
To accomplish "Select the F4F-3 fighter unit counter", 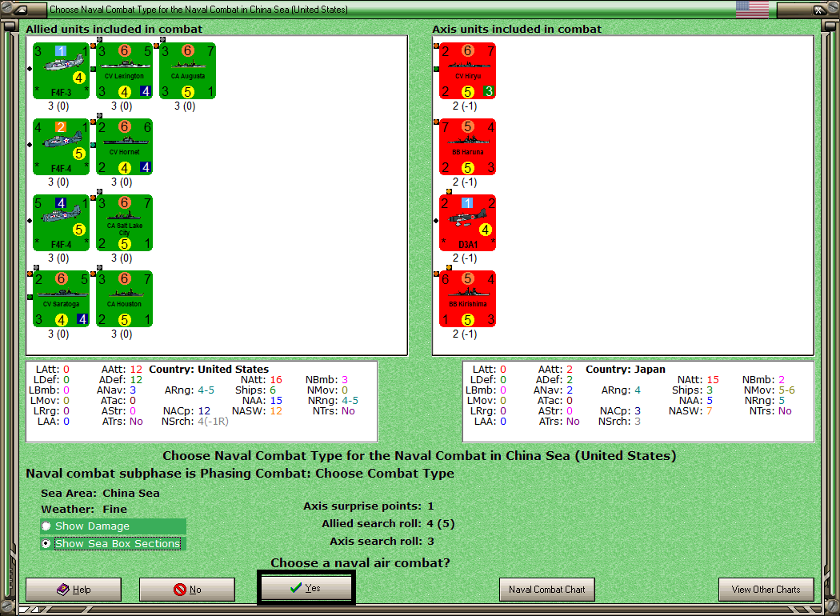I will (61, 70).
